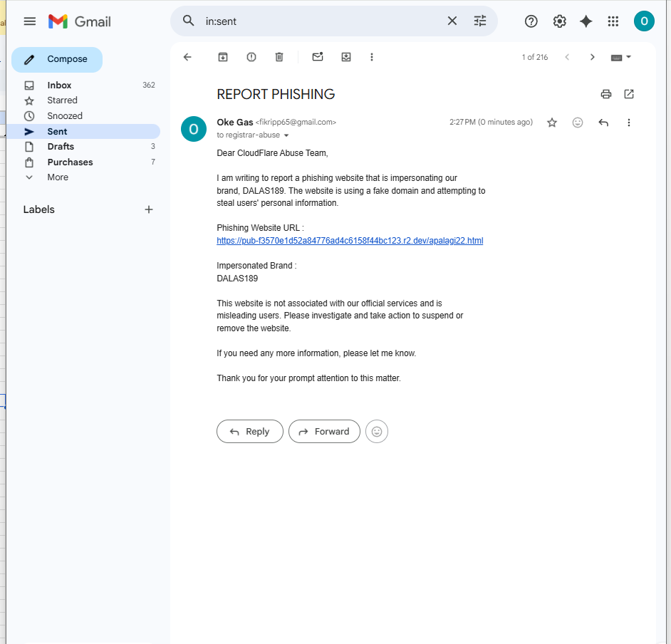Open the Inbox folder
Image resolution: width=671 pixels, height=644 pixels.
[83, 85]
